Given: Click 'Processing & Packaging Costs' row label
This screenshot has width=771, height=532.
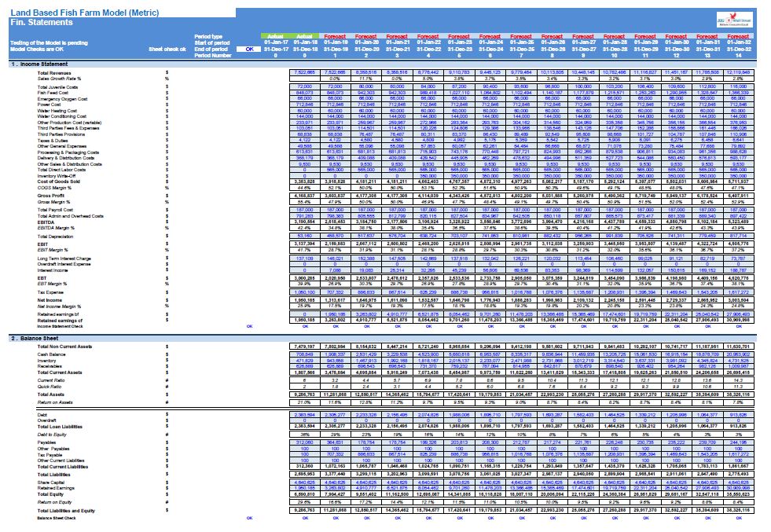Looking at the screenshot, I should 68,152.
